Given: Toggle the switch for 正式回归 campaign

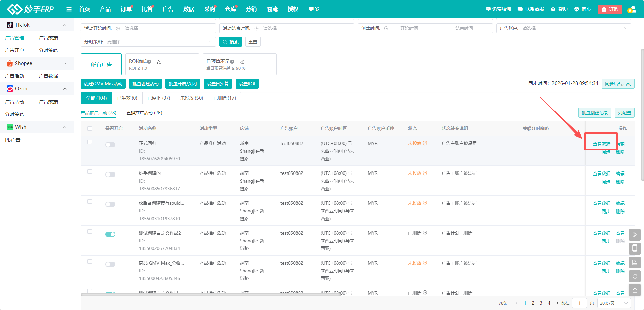Looking at the screenshot, I should coord(110,145).
